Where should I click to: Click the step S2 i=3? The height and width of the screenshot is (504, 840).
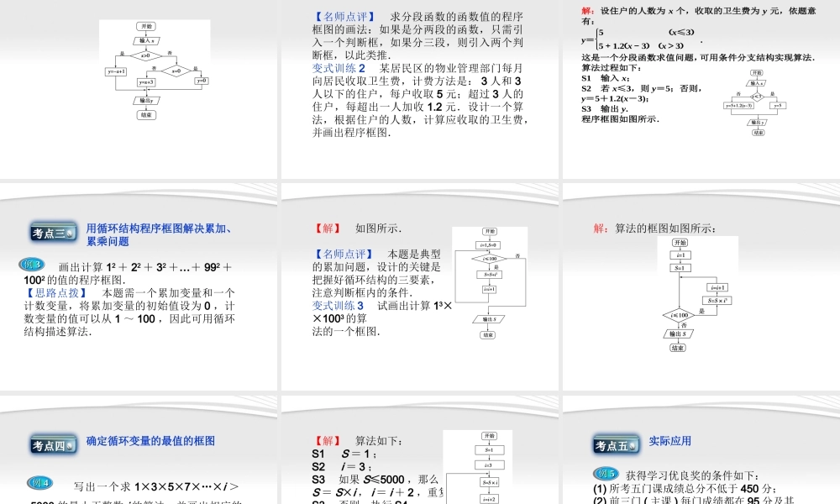pyautogui.click(x=341, y=466)
